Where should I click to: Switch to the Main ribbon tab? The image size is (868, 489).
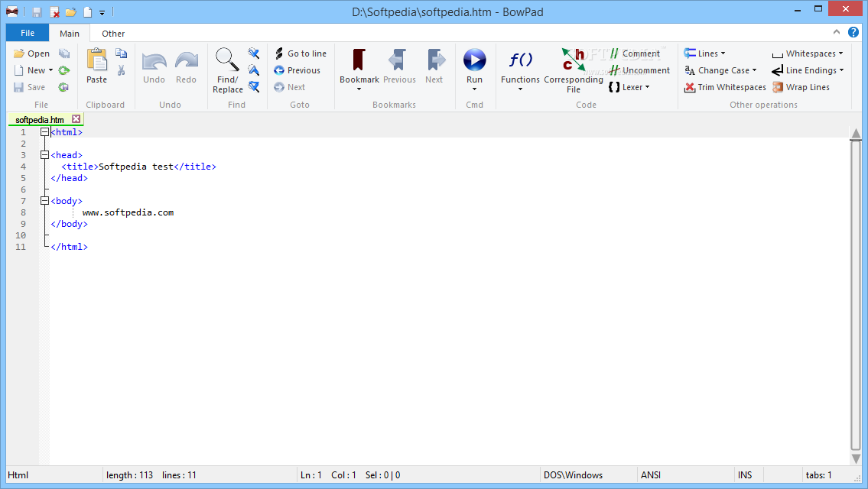pyautogui.click(x=70, y=34)
